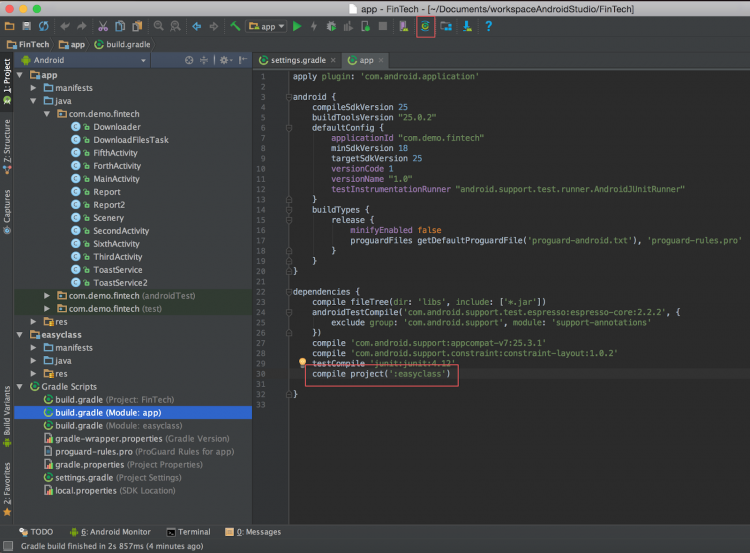Open the Terminal tool window tab

pyautogui.click(x=188, y=532)
